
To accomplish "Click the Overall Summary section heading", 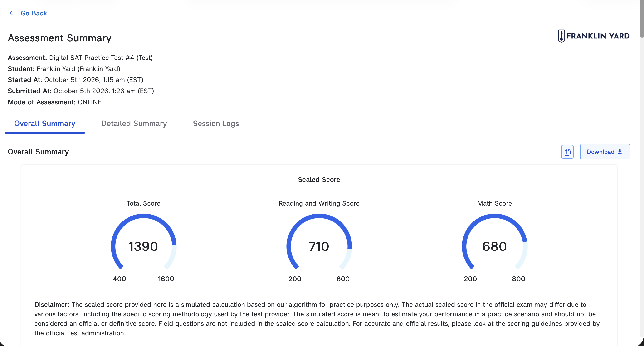I will coord(38,152).
